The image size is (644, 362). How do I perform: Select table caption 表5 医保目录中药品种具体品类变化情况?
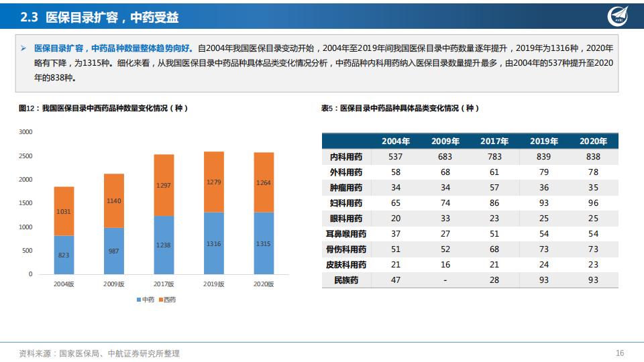[400, 109]
